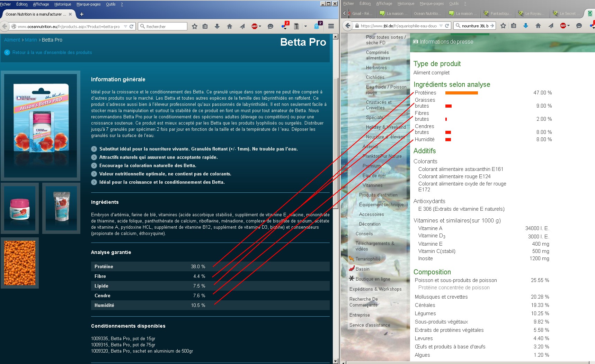Open Terrariophilie in JBL sidebar
Image resolution: width=595 pixels, height=364 pixels.
click(368, 259)
